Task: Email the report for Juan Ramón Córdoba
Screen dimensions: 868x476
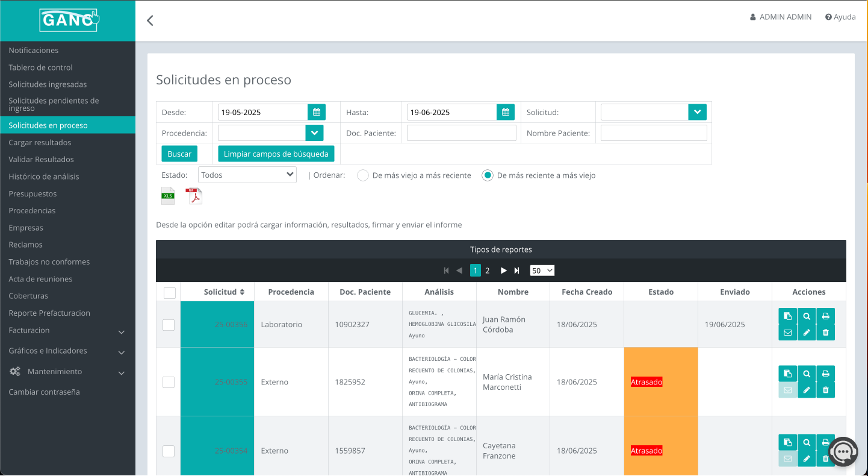Action: coord(787,332)
